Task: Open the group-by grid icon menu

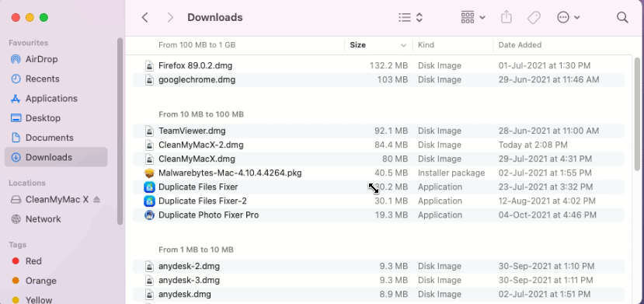Action: click(473, 17)
